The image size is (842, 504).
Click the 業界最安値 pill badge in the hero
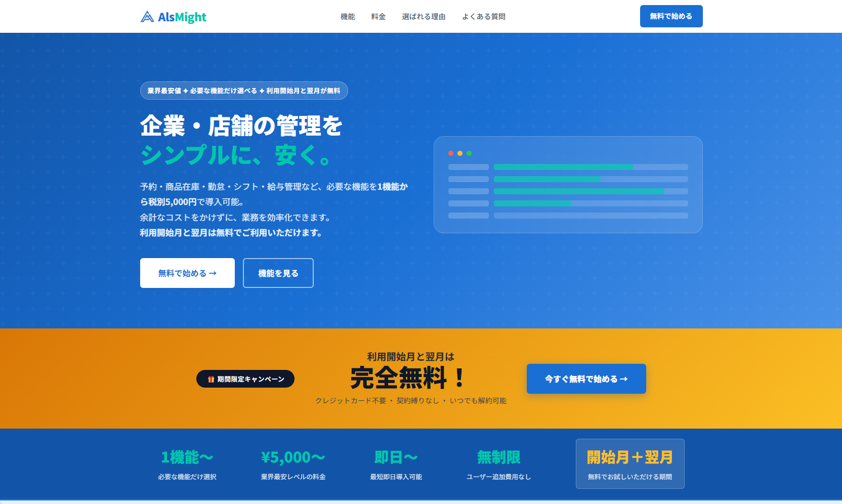[x=244, y=91]
